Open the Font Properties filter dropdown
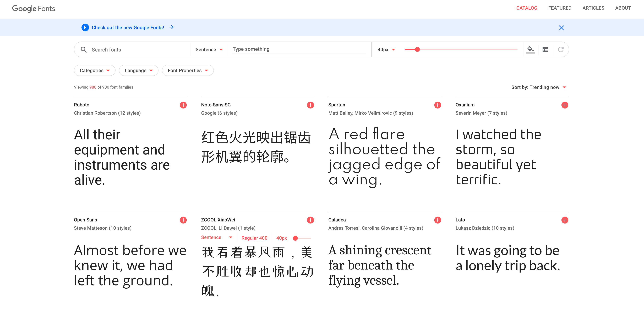This screenshot has height=309, width=644. coord(188,70)
